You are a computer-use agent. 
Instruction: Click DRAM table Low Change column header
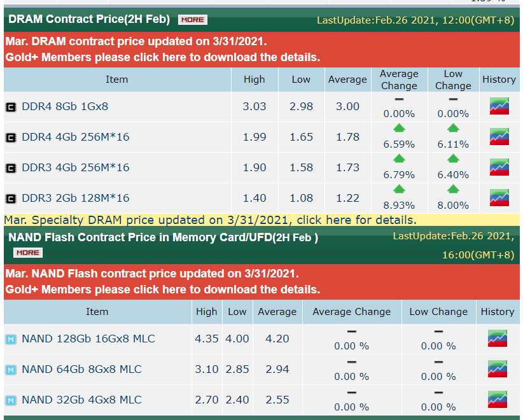(x=453, y=80)
